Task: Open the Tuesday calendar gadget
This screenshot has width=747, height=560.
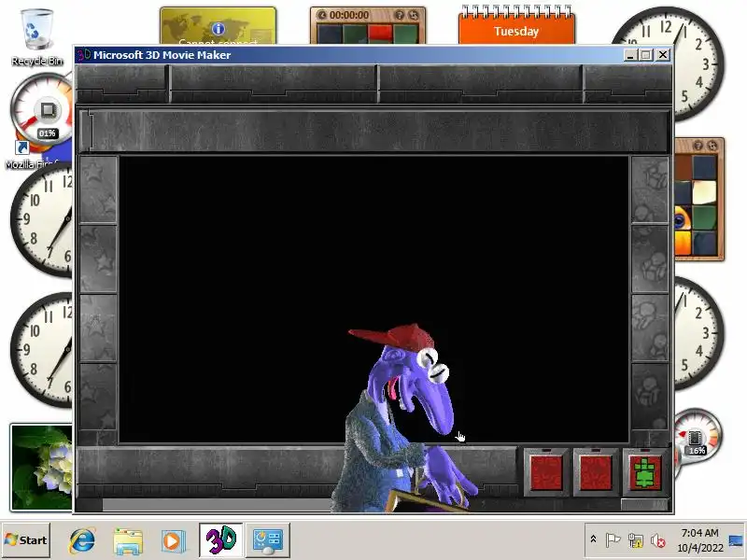Action: [516, 26]
